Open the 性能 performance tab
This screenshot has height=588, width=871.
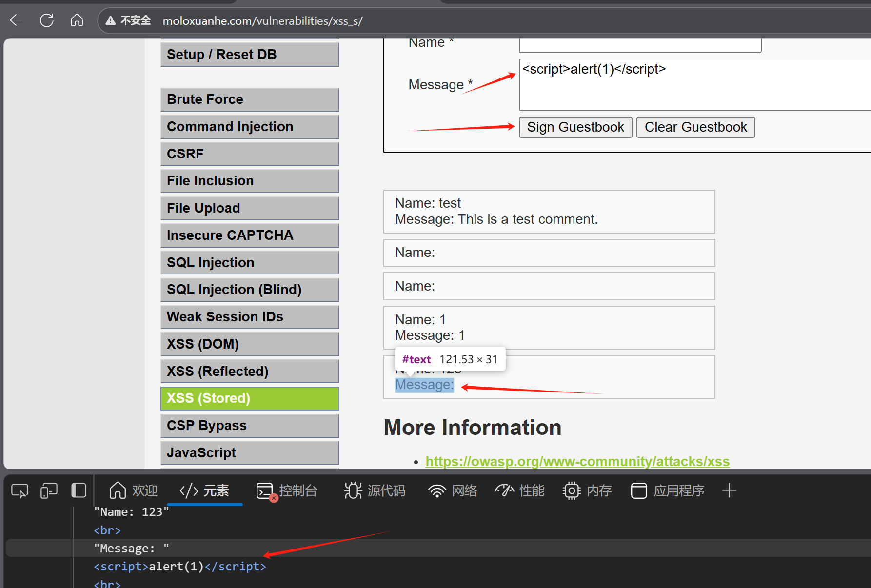click(x=520, y=490)
